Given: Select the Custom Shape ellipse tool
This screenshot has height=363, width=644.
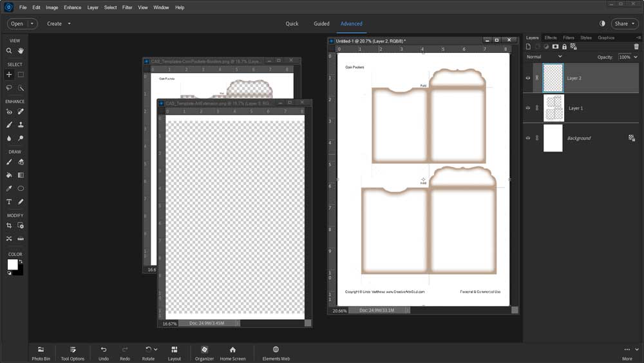Looking at the screenshot, I should click(x=21, y=188).
